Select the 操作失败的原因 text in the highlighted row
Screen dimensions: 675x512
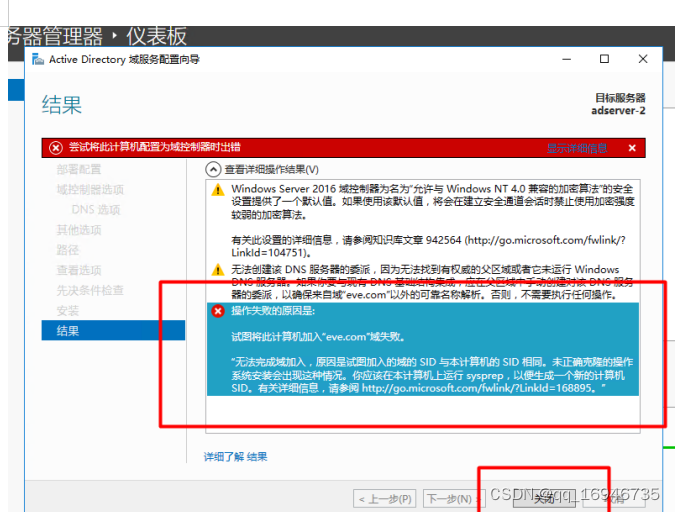(273, 311)
